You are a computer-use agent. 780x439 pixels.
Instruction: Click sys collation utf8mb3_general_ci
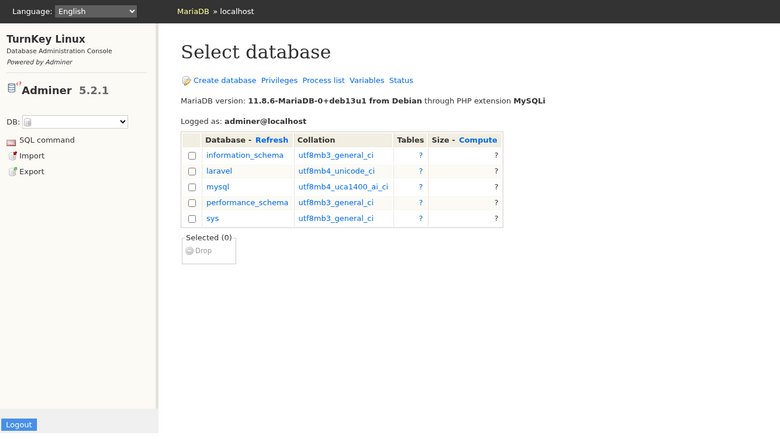(x=336, y=219)
